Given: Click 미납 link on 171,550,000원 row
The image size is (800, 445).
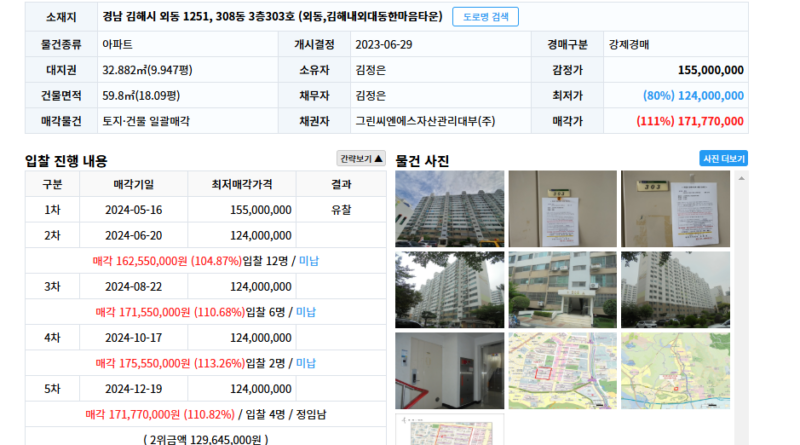Looking at the screenshot, I should tap(306, 312).
